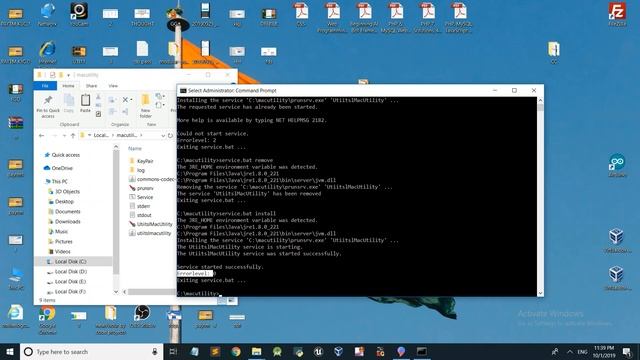Screen dimensions: 640x360
Task: Open FileZilla desktop shortcut
Action: tap(617, 14)
